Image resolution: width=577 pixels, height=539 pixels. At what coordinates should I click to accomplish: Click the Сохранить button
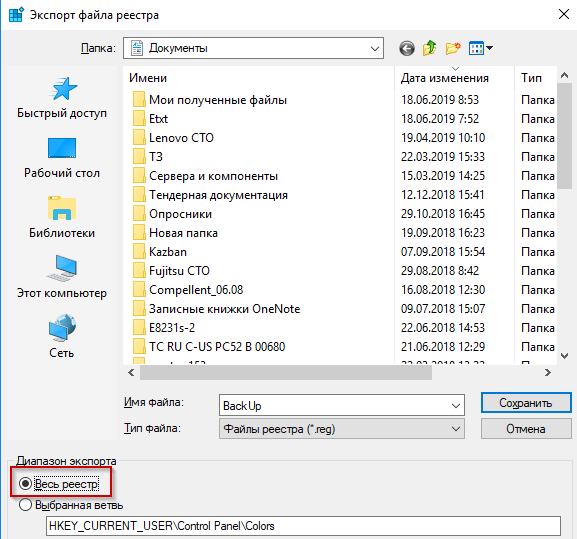point(526,403)
